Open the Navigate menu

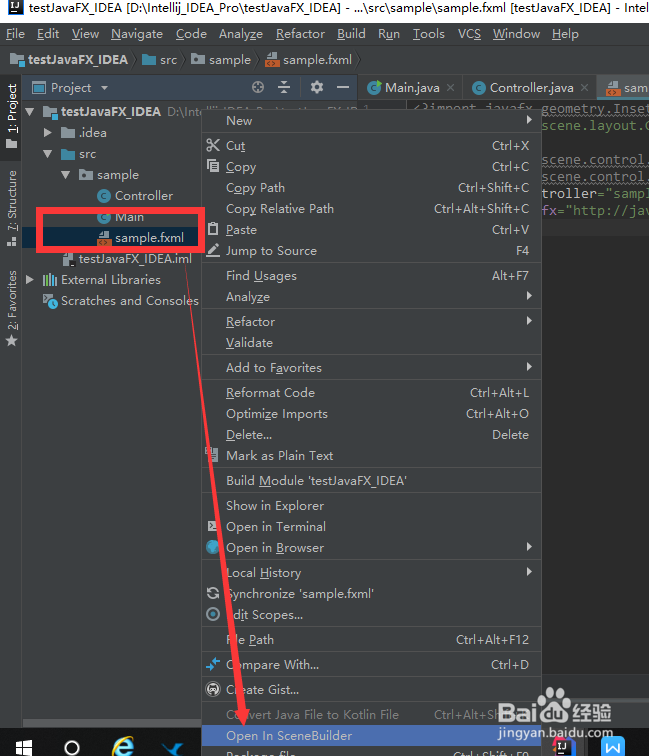(x=137, y=34)
